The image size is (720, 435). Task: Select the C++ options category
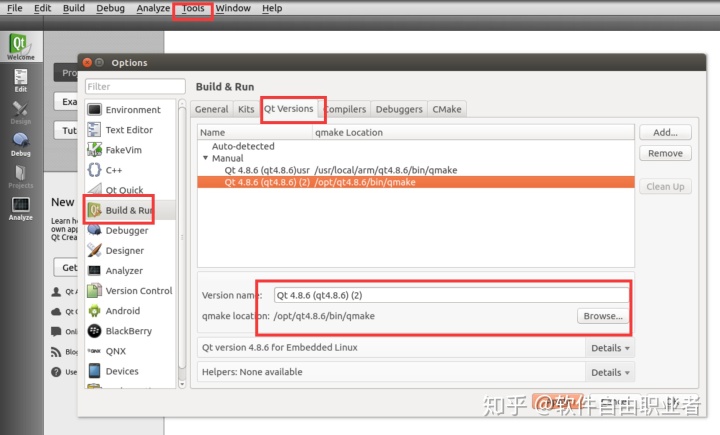pos(130,170)
